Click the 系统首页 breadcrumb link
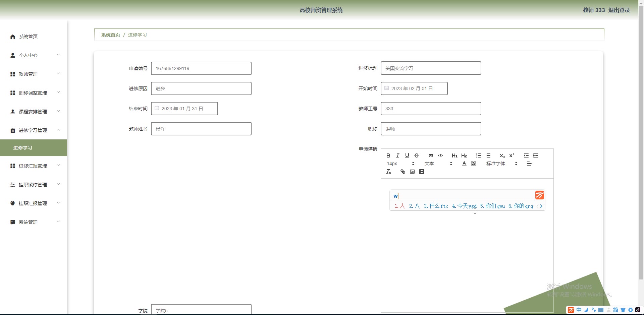This screenshot has width=644, height=315. click(x=111, y=35)
